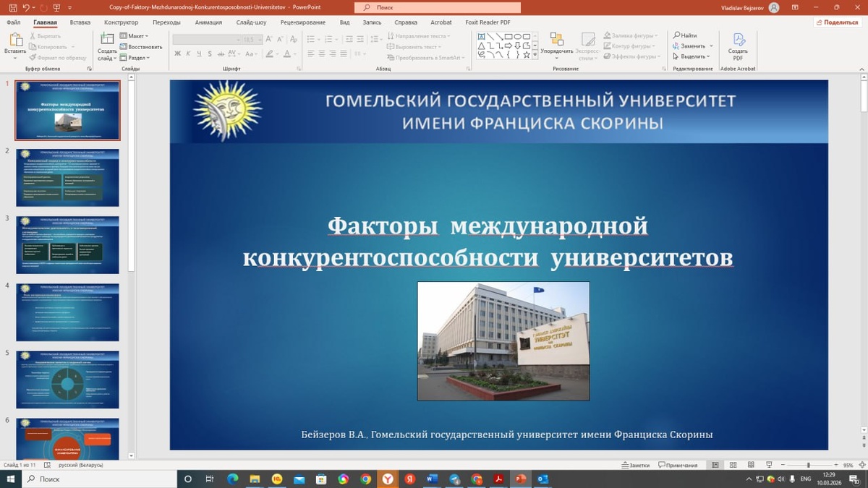Click the zoom percentage 95%

[848, 465]
